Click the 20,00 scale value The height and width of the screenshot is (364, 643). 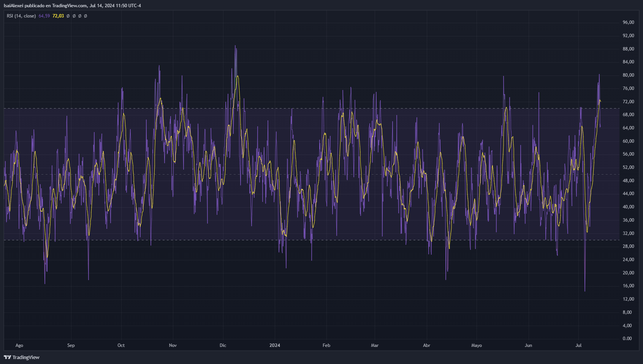629,273
